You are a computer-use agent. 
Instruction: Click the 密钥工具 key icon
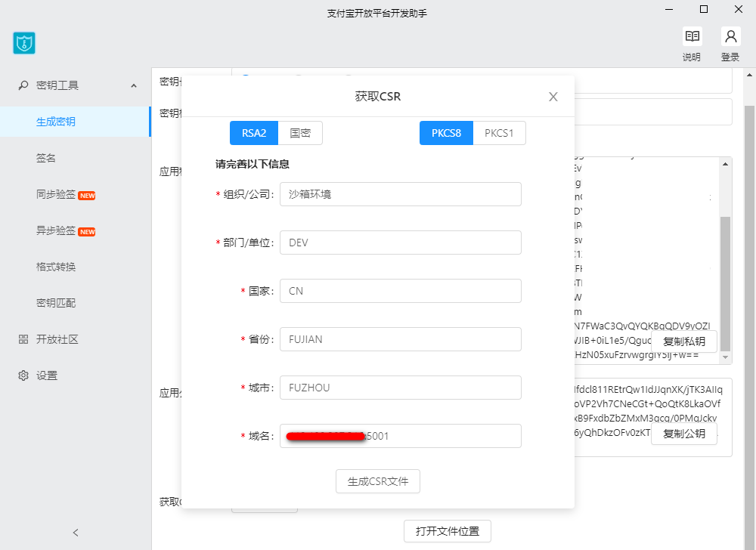23,85
